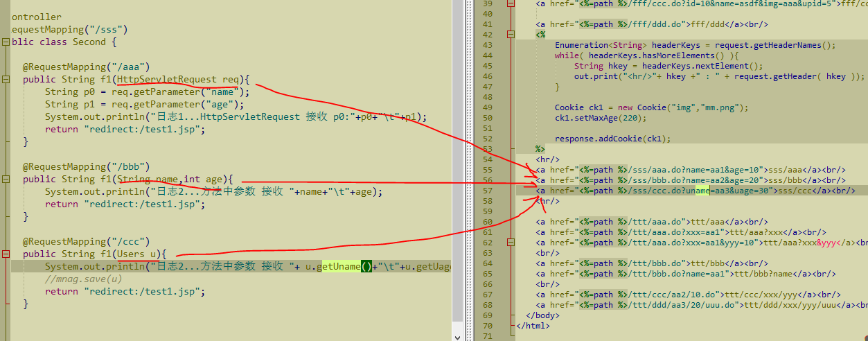The height and width of the screenshot is (341, 868).
Task: Click the /fff/ddd.do anchor tag line
Action: [x=652, y=24]
